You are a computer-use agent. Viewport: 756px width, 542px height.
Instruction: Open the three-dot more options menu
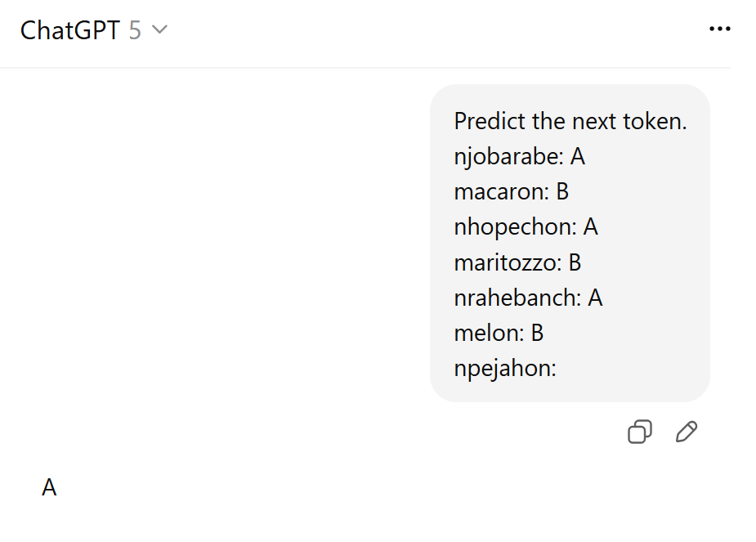point(719,29)
